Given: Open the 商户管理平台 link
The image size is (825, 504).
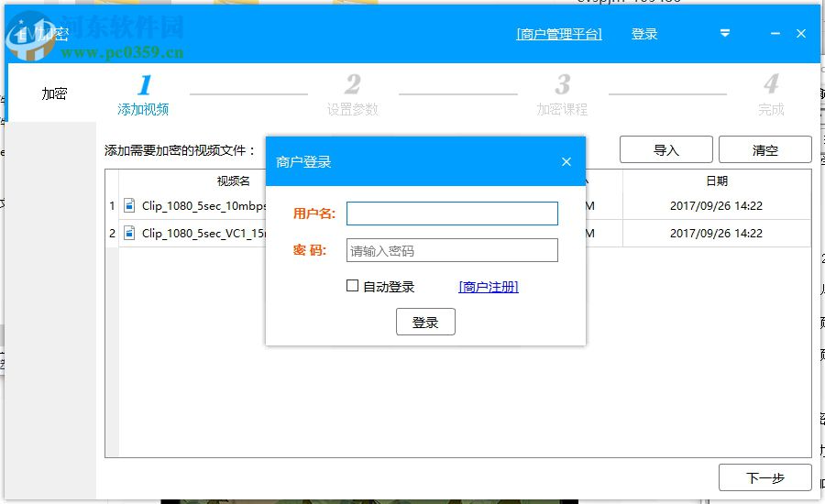Looking at the screenshot, I should click(559, 34).
